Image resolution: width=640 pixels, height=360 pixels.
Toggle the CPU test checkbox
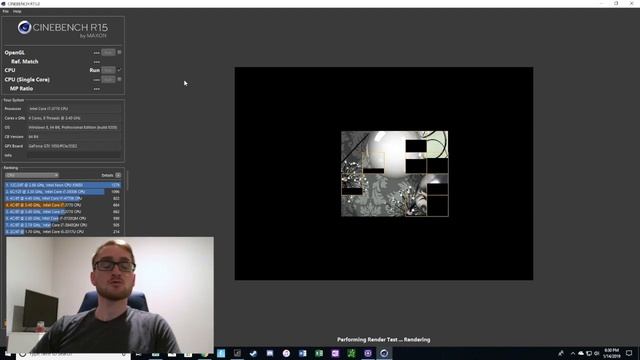(x=119, y=70)
